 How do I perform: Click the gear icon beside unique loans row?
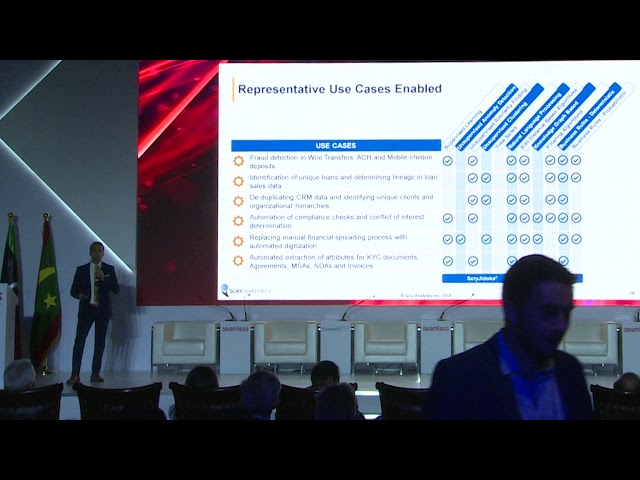pos(238,181)
